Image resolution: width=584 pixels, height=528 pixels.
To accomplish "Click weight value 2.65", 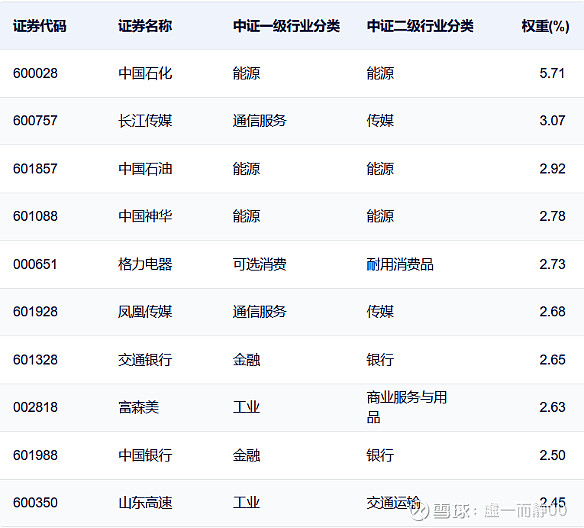I will coord(552,360).
